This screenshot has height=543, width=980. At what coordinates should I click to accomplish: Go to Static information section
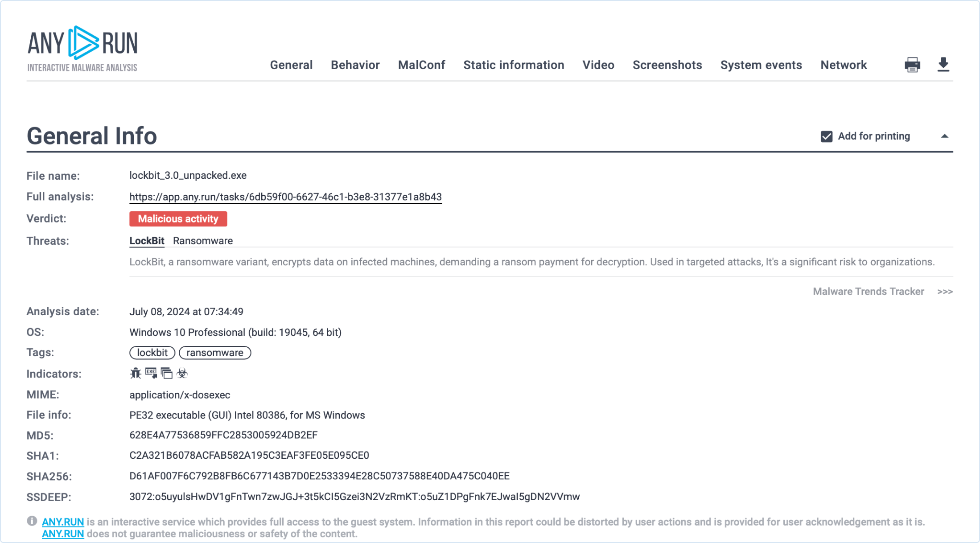tap(514, 65)
